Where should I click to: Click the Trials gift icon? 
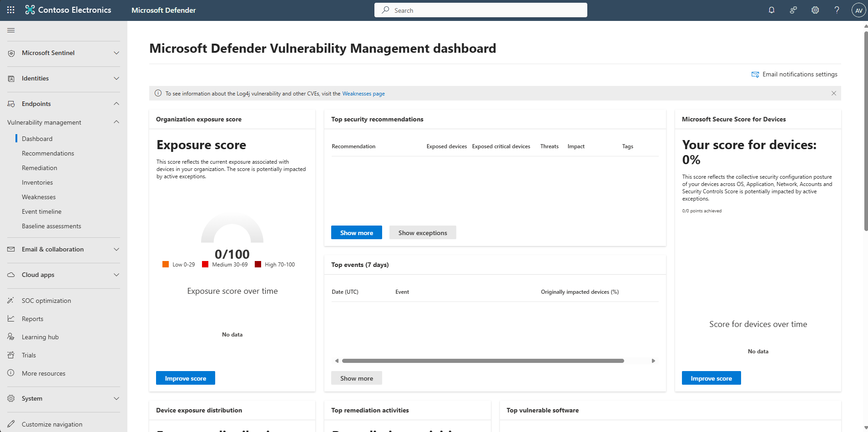[11, 355]
